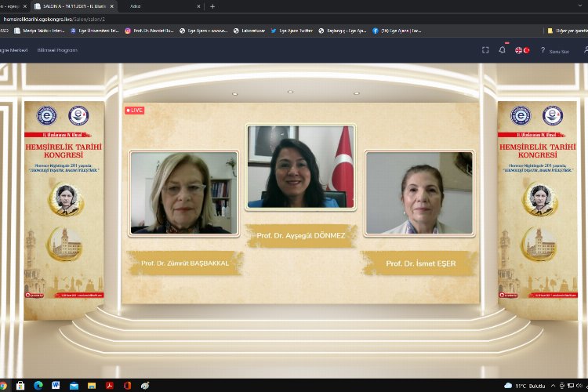The width and height of the screenshot is (588, 392).
Task: Open the Ege Ajans www bookmark
Action: [204, 31]
